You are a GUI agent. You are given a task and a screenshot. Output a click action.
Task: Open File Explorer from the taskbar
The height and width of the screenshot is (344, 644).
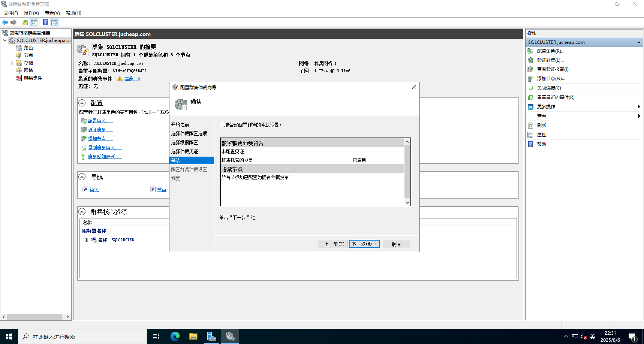[x=193, y=337]
